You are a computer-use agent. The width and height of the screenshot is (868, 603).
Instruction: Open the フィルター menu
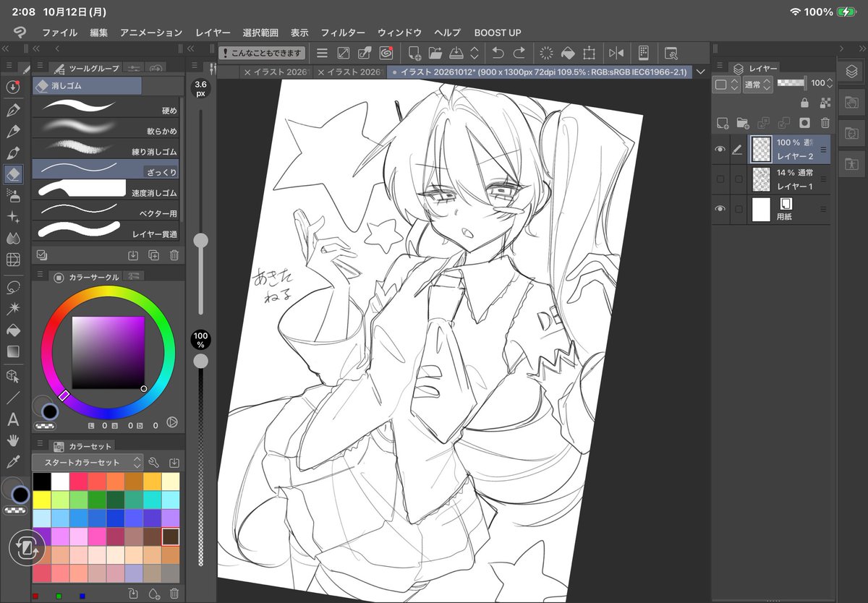tap(343, 33)
